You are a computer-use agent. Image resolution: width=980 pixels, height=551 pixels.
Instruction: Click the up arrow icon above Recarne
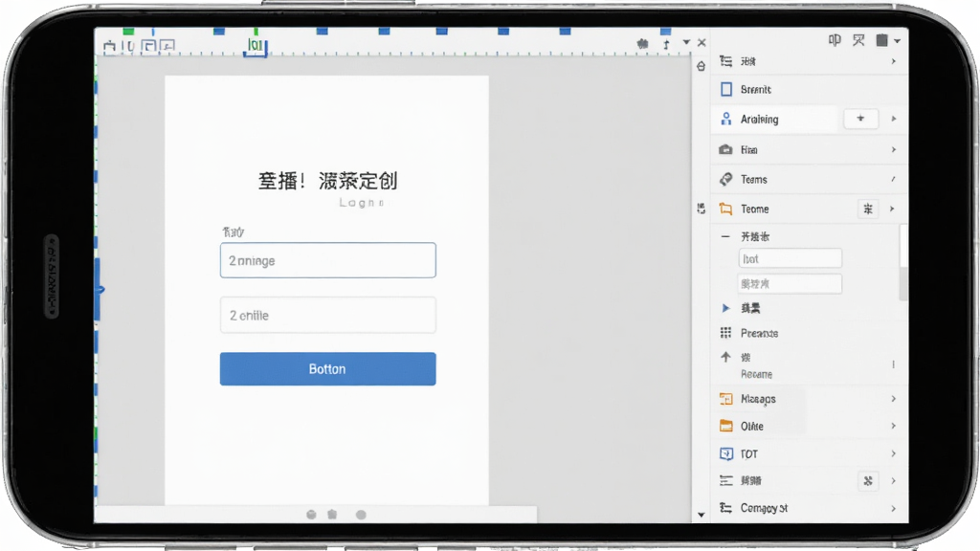pyautogui.click(x=725, y=357)
